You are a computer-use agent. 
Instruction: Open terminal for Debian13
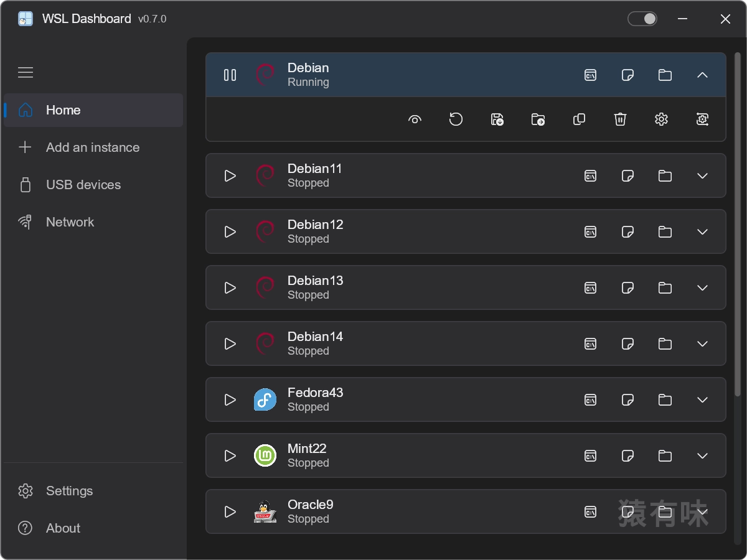tap(590, 288)
